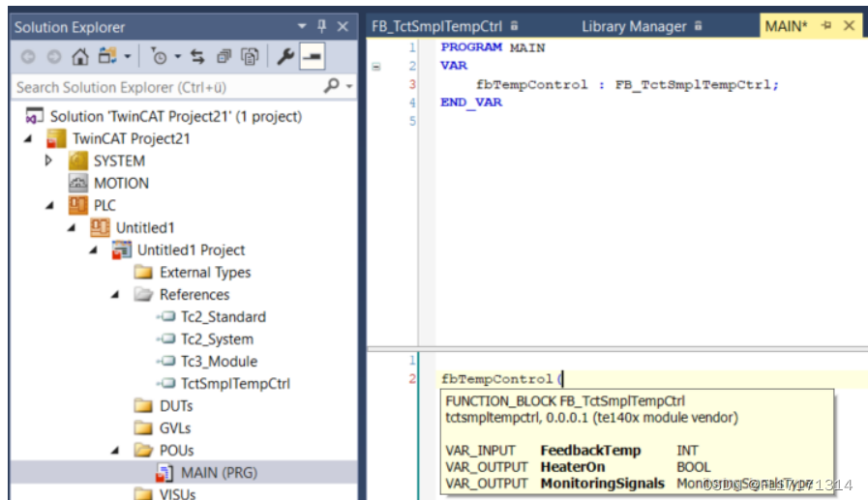Expand the SYSTEM node
The width and height of the screenshot is (868, 500).
pyautogui.click(x=48, y=161)
